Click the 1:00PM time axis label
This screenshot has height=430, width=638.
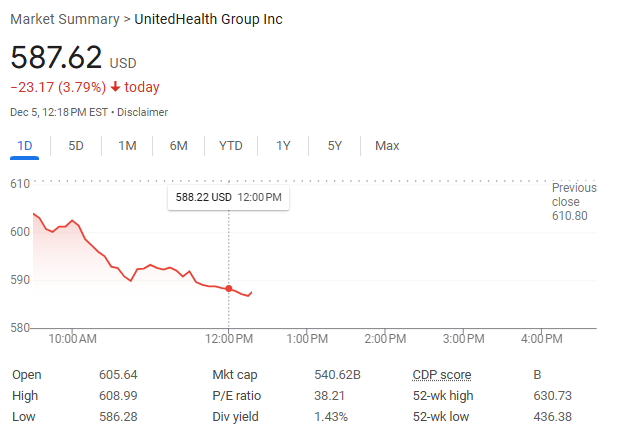(x=307, y=339)
